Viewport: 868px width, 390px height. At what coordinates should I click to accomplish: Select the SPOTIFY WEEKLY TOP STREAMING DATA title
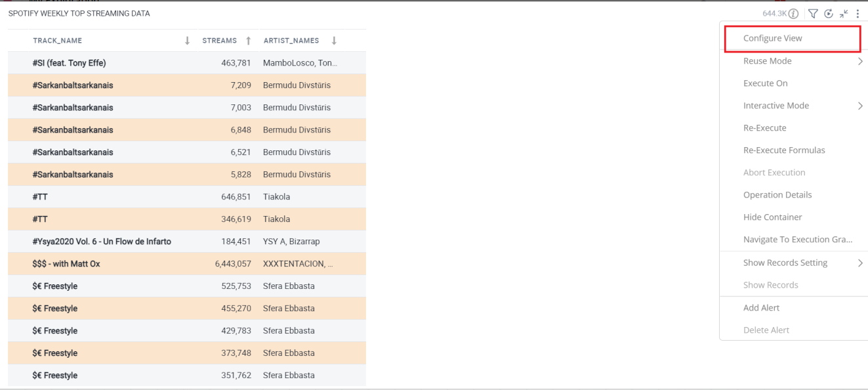[79, 14]
